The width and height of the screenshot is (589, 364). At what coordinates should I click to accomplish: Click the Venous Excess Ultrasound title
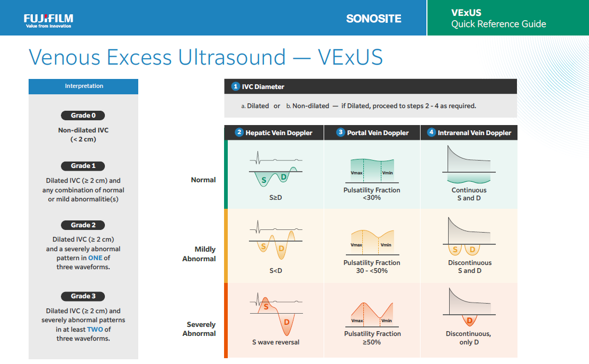coord(206,57)
